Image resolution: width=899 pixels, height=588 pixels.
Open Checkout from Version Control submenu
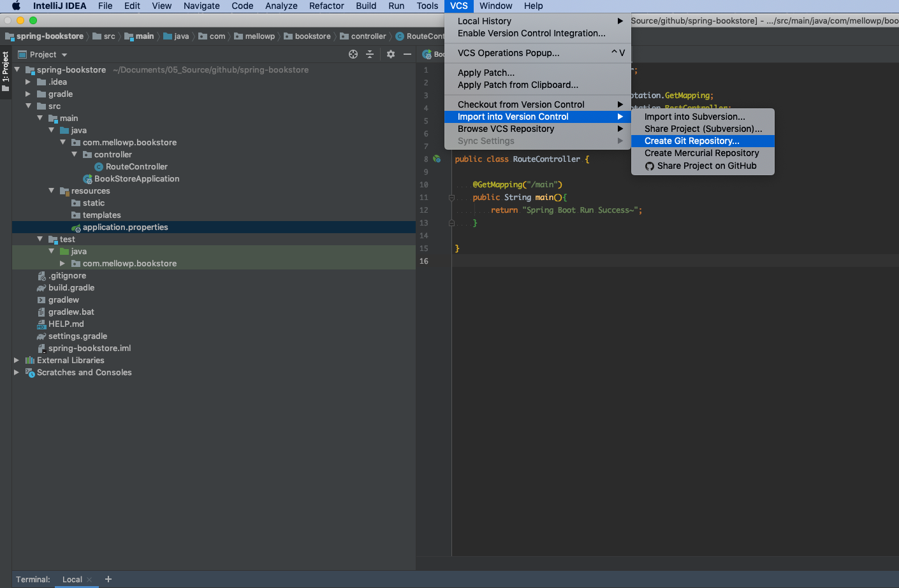pos(537,104)
